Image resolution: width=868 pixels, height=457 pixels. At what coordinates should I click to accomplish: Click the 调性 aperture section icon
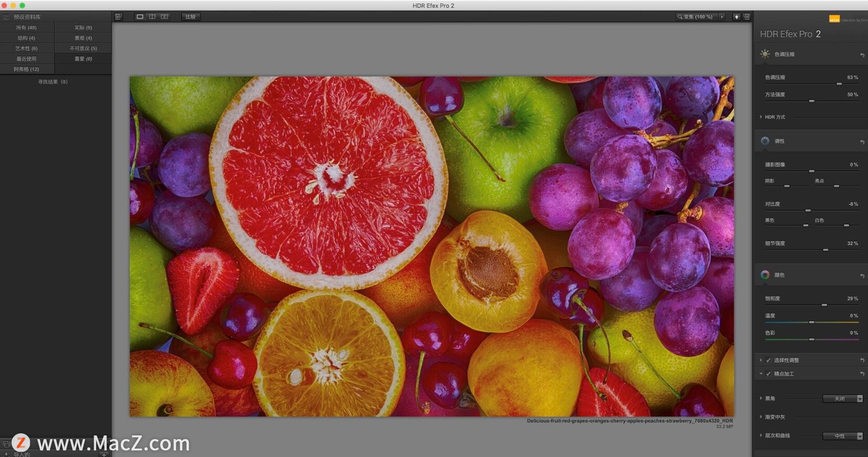(765, 141)
